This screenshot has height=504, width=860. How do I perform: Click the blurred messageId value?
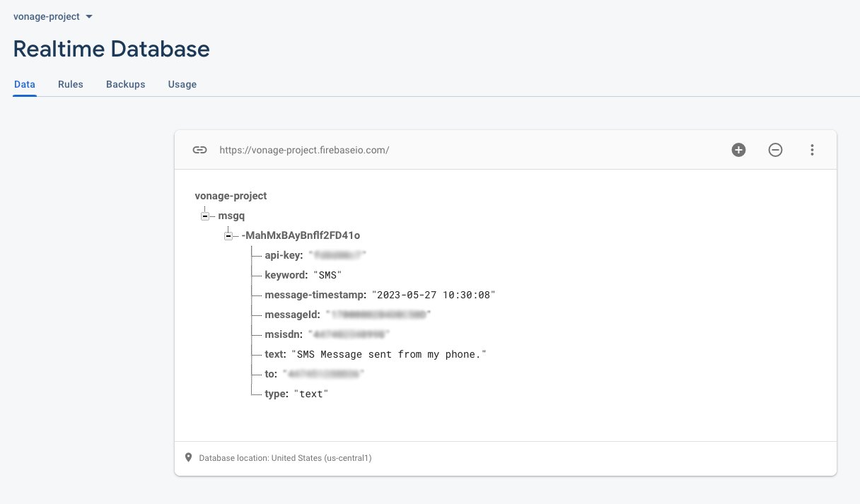click(378, 315)
